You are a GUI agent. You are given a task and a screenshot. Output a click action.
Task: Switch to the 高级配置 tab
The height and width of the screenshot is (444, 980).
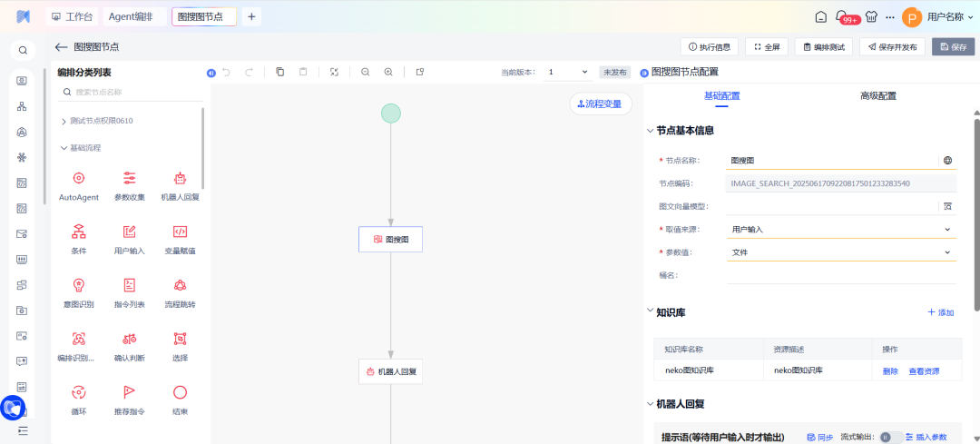click(877, 96)
